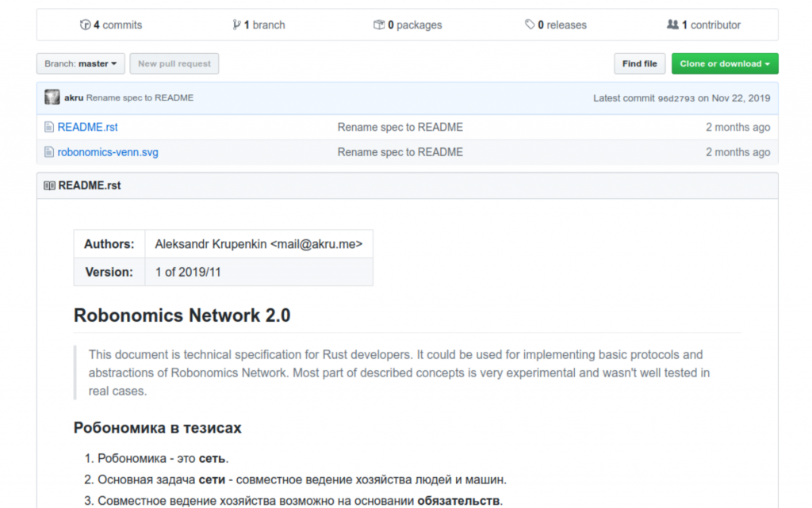Image resolution: width=812 pixels, height=508 pixels.
Task: Click the Latest commit date Nov 22, 2019
Action: click(x=741, y=98)
